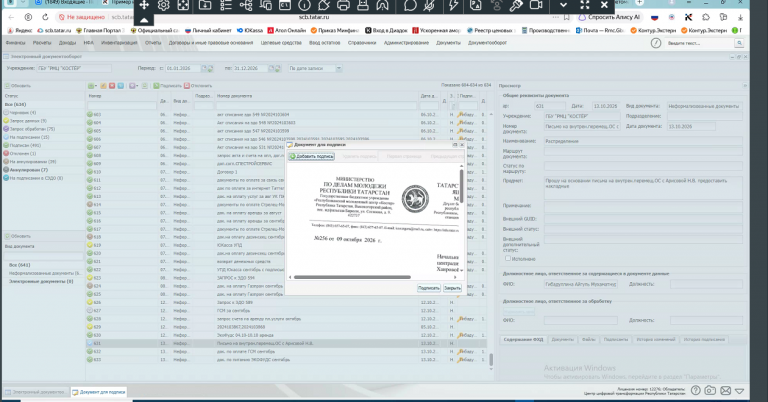This screenshot has width=768, height=402.
Task: Select Неформализованные документы document type
Action: [45, 273]
